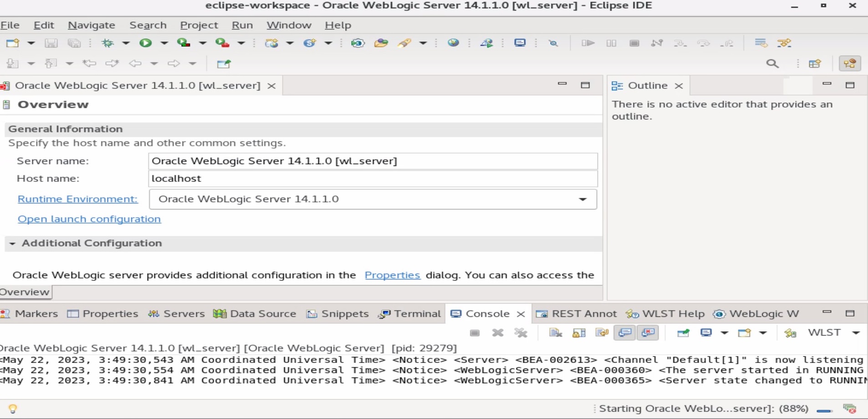Click the Clear Console icon

click(556, 333)
